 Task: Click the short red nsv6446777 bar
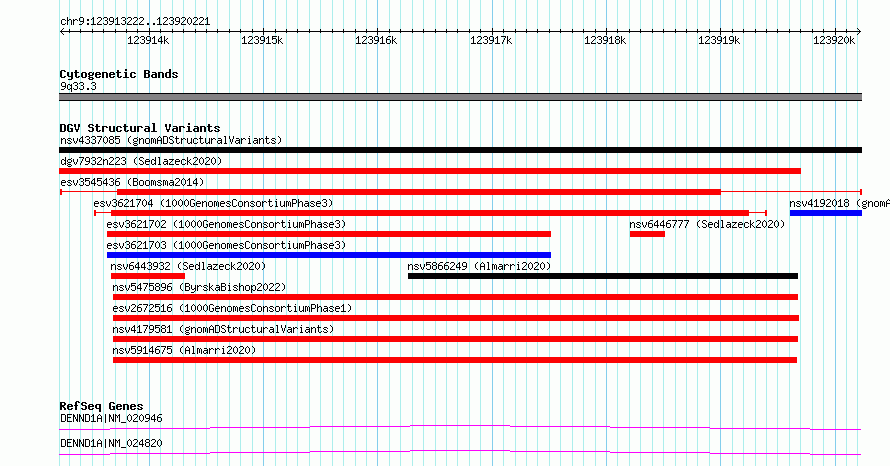[x=647, y=234]
